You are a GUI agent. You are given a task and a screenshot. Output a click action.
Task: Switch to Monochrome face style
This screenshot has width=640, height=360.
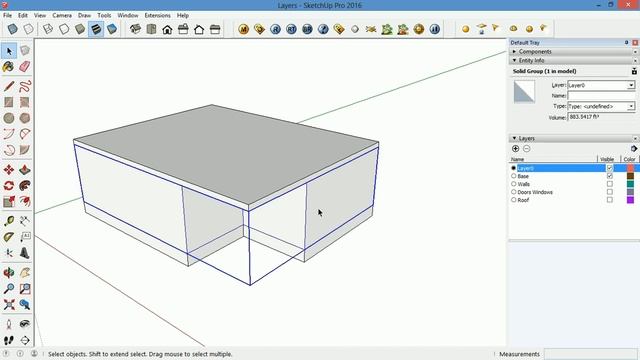point(112,29)
